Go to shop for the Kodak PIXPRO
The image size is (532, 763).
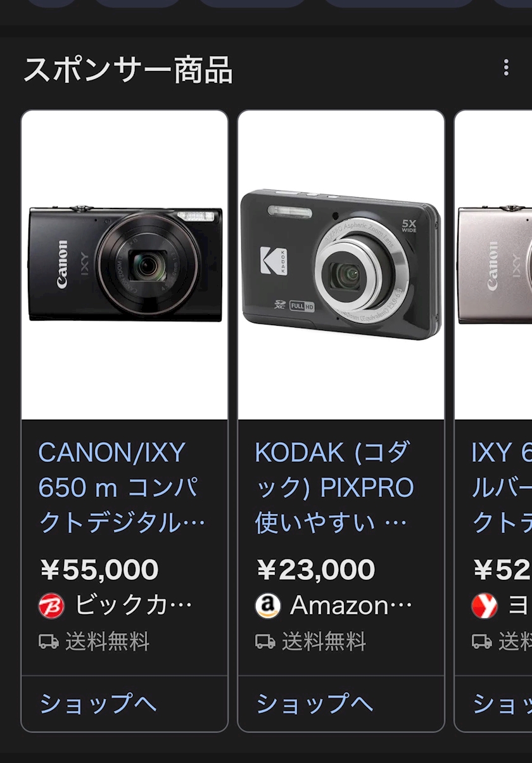[x=315, y=703]
